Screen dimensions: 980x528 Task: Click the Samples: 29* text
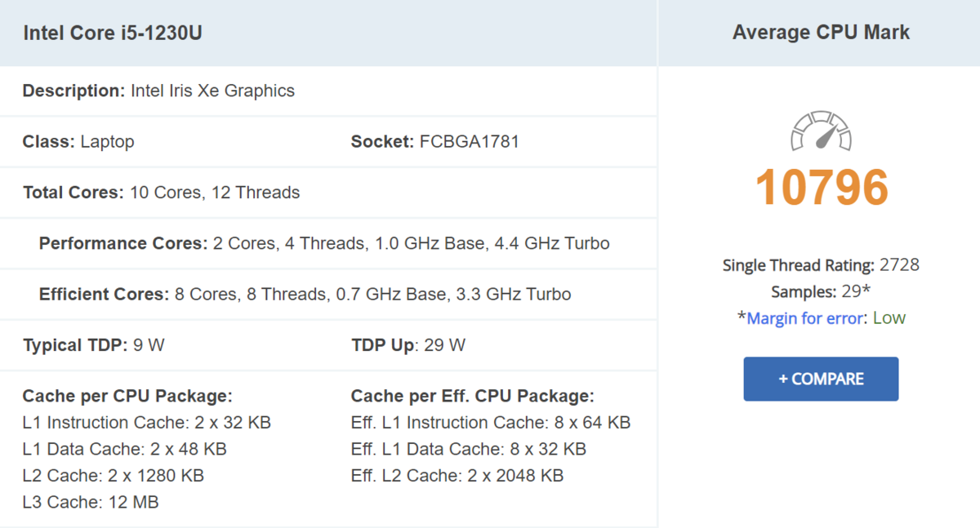tap(821, 292)
